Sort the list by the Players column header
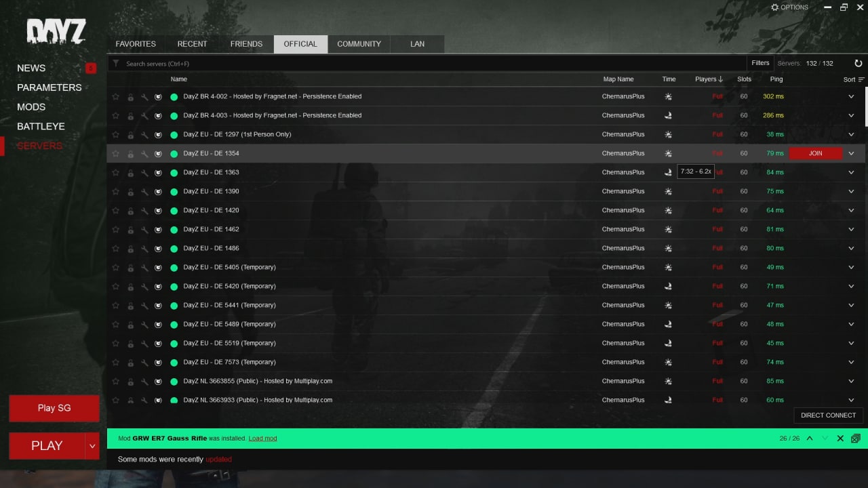This screenshot has width=868, height=488. pos(709,79)
